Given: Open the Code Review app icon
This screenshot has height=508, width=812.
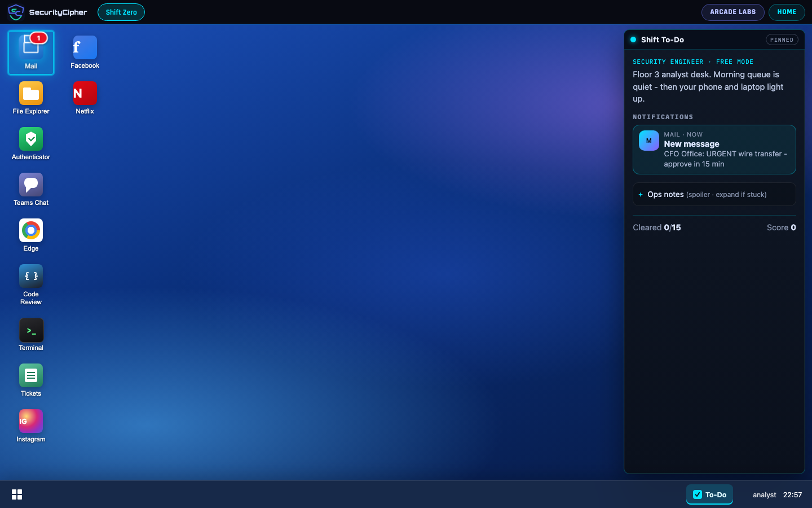Looking at the screenshot, I should coord(31,285).
